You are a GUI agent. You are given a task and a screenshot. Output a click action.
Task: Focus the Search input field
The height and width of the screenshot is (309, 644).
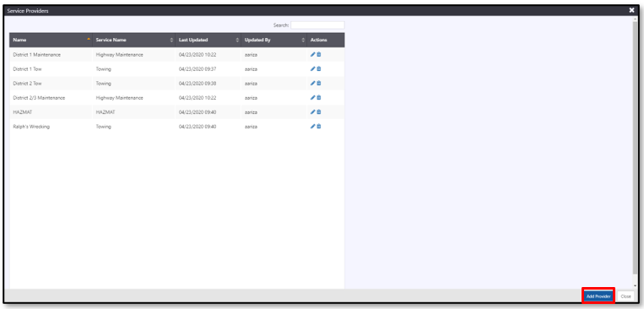(x=317, y=25)
